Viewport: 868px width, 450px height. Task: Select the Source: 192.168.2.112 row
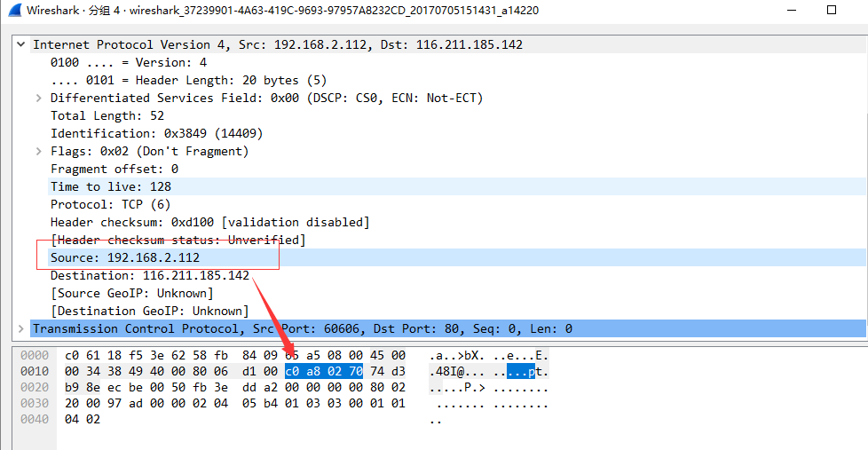coord(457,257)
